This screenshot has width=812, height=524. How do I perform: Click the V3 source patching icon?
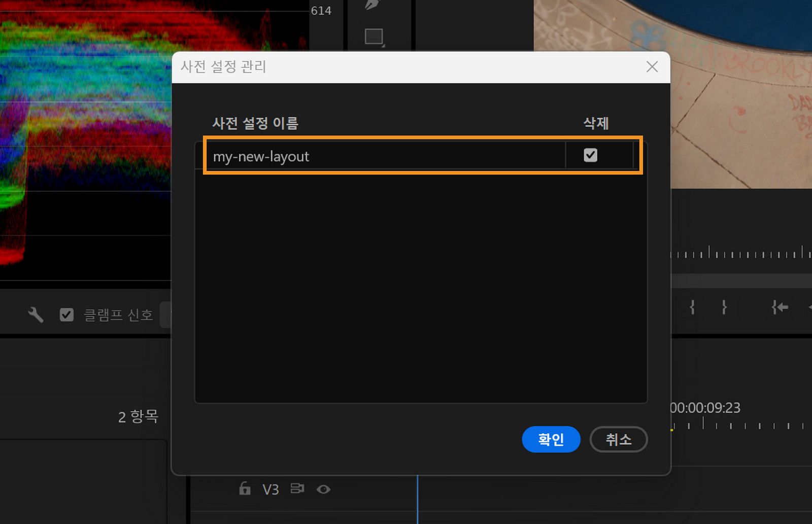(x=298, y=489)
